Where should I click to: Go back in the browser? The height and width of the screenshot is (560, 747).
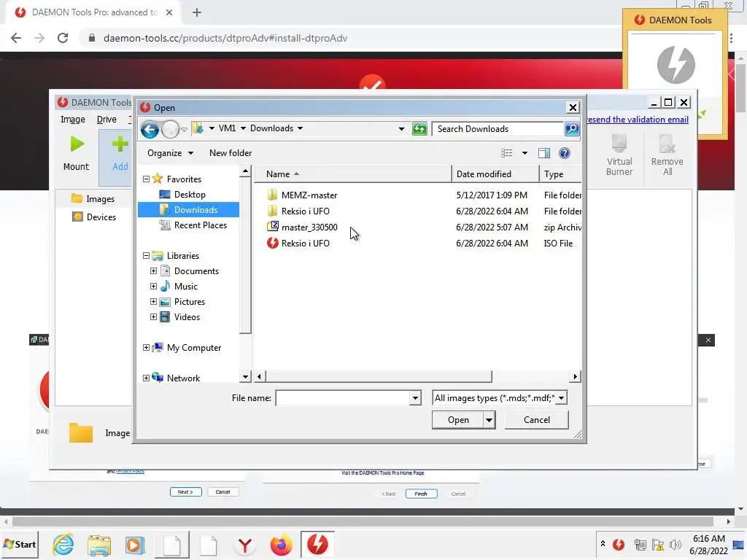pyautogui.click(x=16, y=38)
